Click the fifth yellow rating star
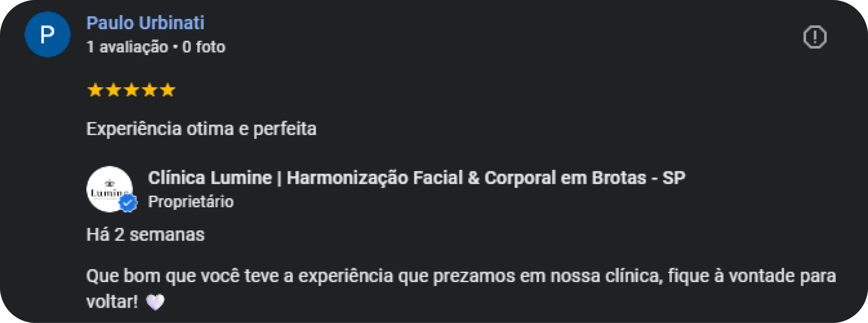 [168, 90]
